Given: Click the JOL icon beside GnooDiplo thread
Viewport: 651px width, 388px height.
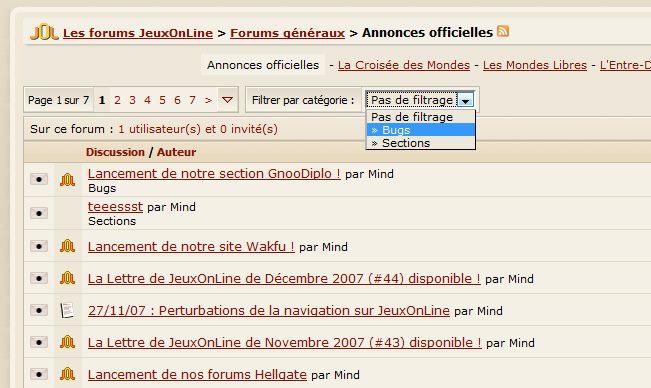Looking at the screenshot, I should click(67, 180).
